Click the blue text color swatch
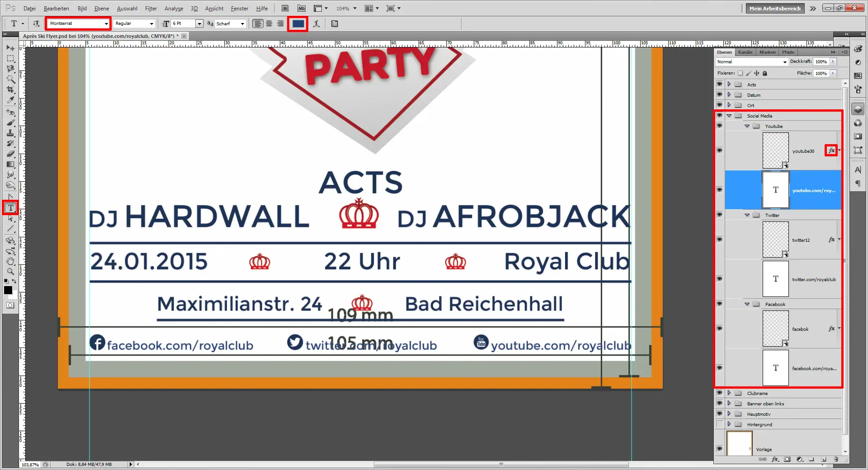Image resolution: width=868 pixels, height=470 pixels. pos(298,23)
